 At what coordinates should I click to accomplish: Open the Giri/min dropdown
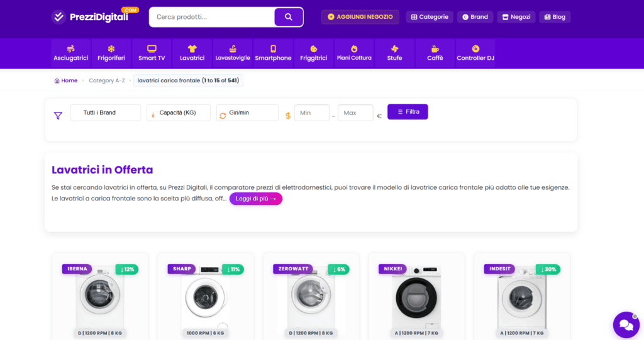click(247, 112)
